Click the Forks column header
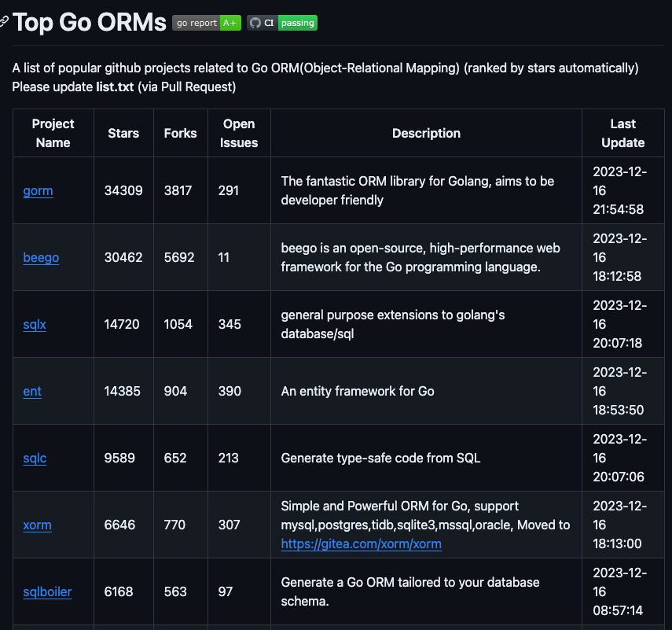This screenshot has width=672, height=630. click(x=180, y=133)
